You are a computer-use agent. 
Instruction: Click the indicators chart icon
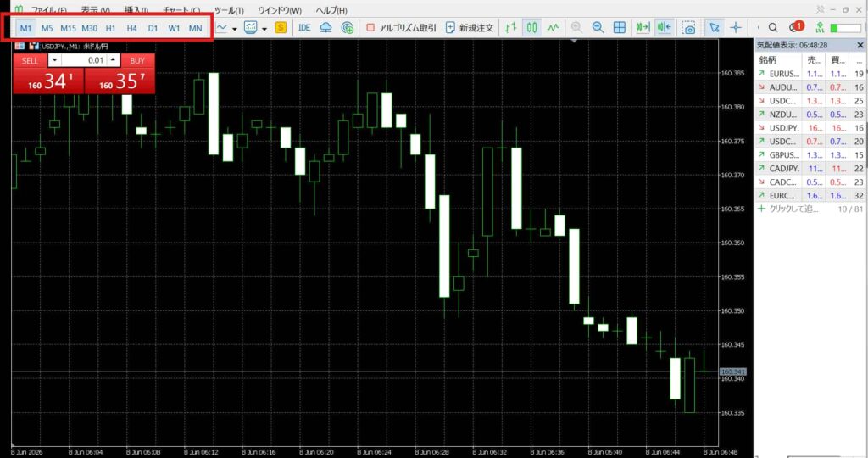click(x=251, y=27)
